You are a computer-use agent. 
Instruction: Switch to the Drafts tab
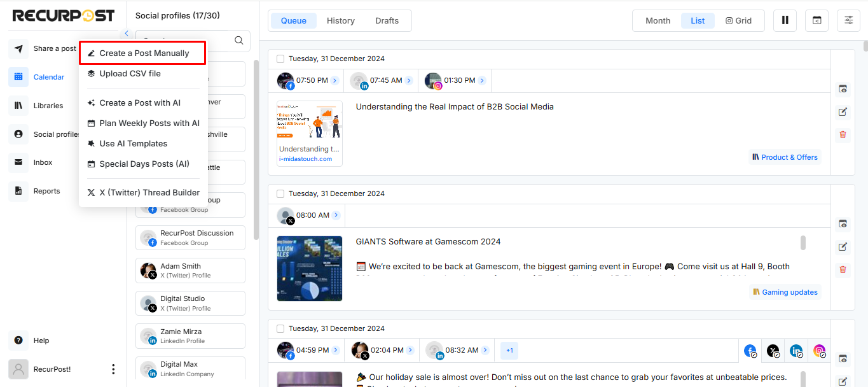[x=387, y=20]
